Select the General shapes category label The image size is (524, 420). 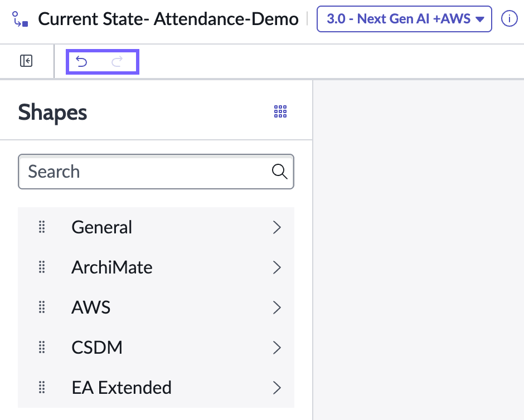click(x=102, y=227)
